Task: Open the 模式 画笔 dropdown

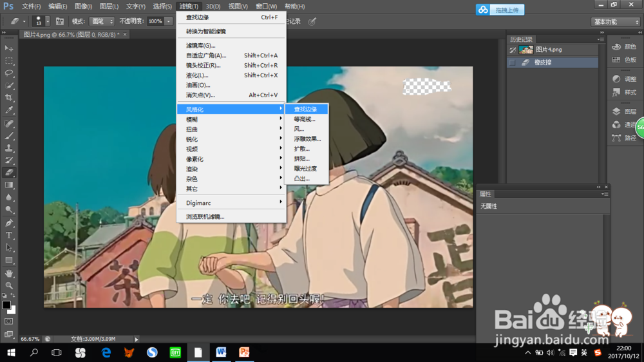Action: click(x=102, y=21)
